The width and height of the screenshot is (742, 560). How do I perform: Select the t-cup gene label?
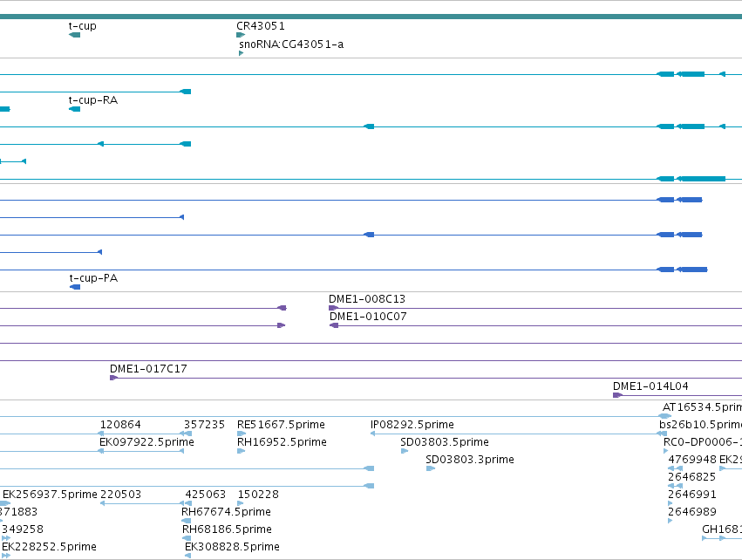pyautogui.click(x=82, y=26)
